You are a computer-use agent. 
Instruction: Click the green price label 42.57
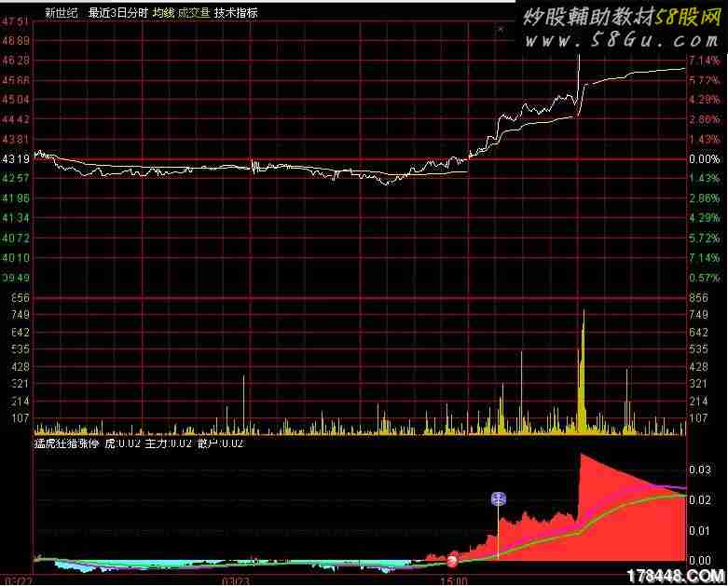pos(16,178)
